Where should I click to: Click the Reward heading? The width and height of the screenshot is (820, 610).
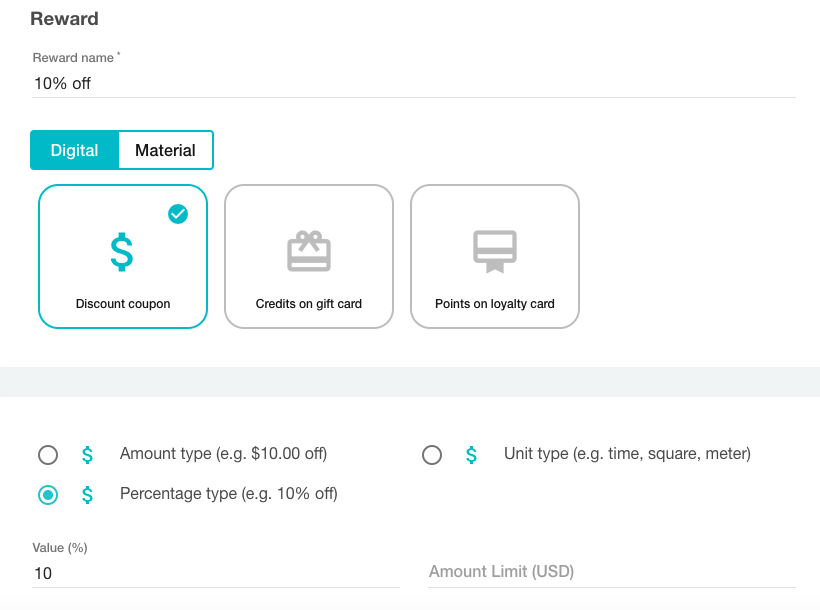[x=64, y=19]
